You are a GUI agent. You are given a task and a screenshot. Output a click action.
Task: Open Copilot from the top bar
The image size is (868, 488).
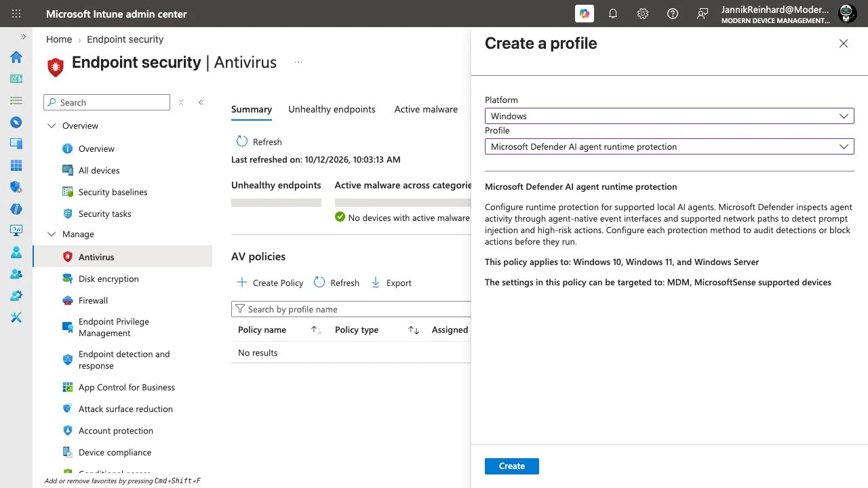pyautogui.click(x=584, y=14)
